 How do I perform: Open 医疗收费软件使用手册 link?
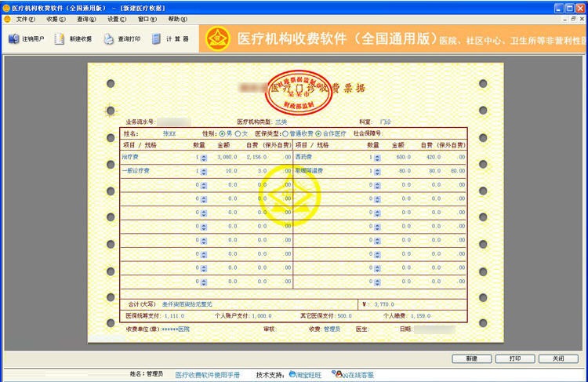tap(208, 374)
